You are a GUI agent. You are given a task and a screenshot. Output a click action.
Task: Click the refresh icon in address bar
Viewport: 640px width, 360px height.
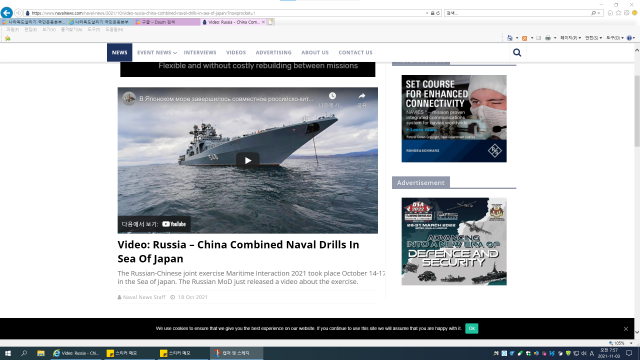pyautogui.click(x=438, y=13)
